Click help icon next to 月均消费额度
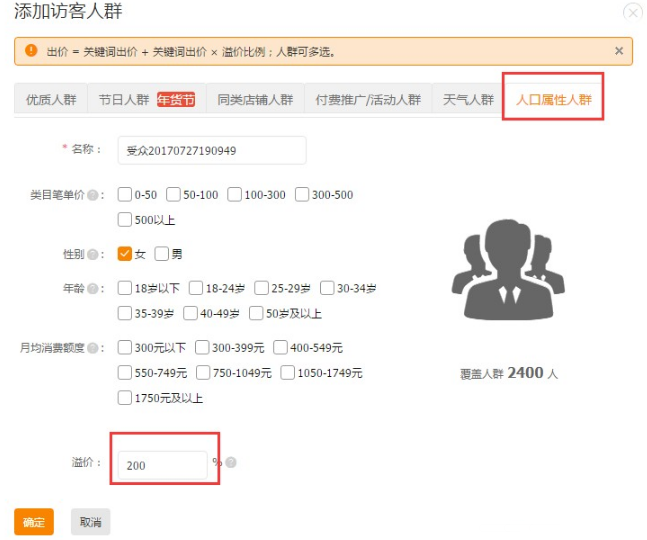This screenshot has height=540, width=647. [x=92, y=349]
